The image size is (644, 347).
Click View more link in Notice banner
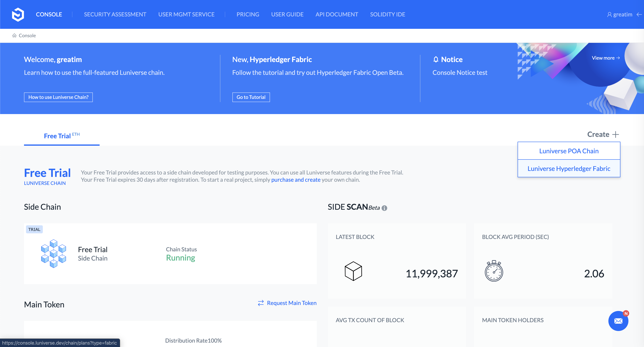(606, 58)
